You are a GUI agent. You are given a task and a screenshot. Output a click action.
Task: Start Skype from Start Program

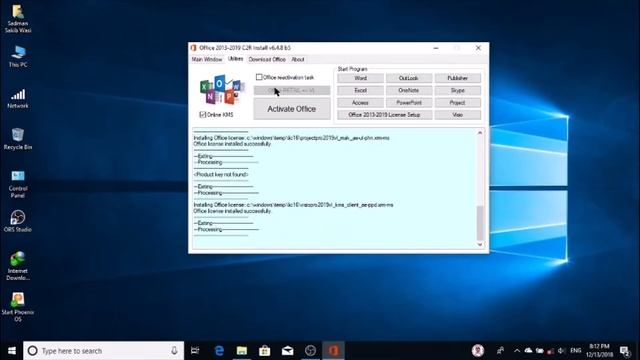point(458,90)
